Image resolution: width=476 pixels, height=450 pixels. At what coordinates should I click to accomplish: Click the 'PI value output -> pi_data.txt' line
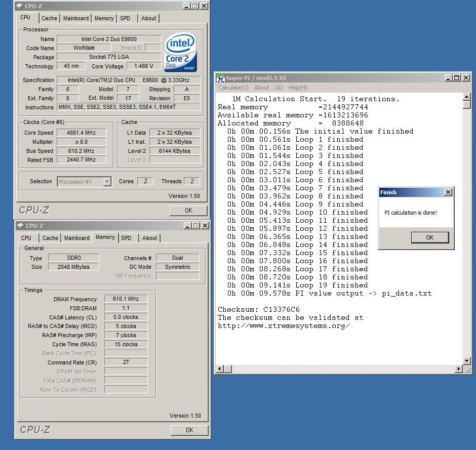(329, 294)
